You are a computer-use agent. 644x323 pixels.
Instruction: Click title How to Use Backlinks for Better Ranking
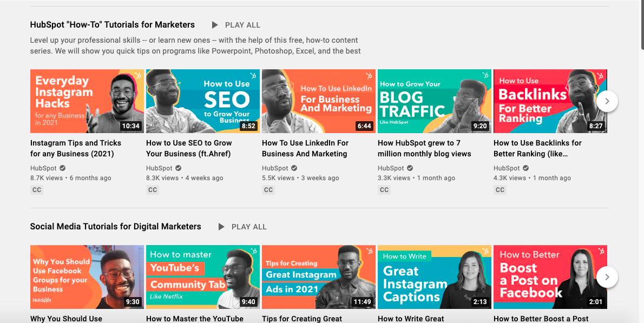coord(537,148)
